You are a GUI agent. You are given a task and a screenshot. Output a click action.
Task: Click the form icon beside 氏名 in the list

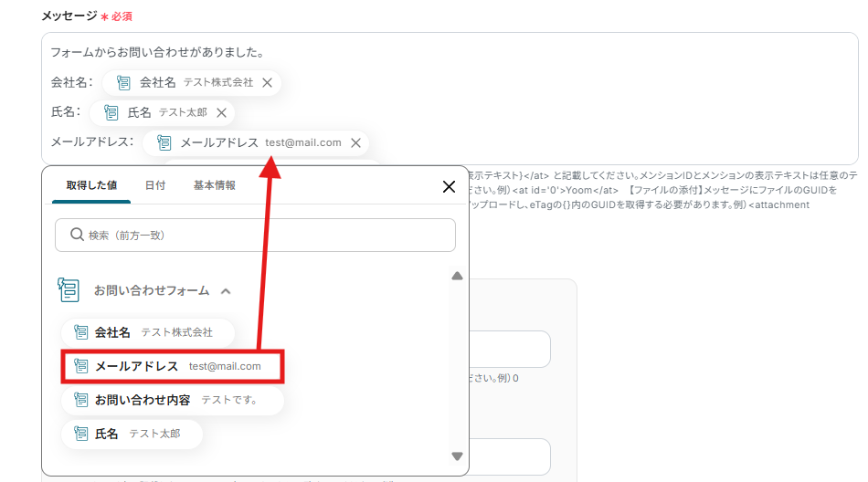pos(81,434)
